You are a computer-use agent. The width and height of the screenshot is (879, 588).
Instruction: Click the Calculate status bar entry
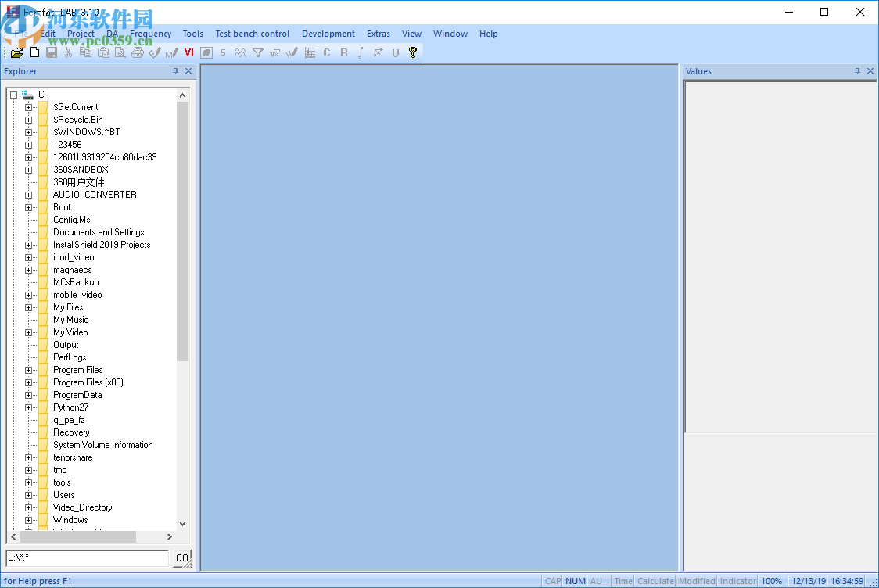[x=655, y=581]
